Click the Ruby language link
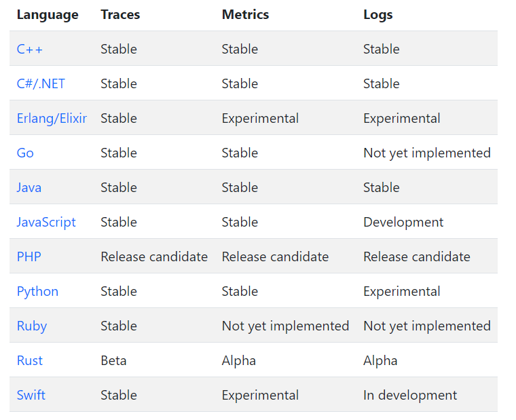 point(31,326)
